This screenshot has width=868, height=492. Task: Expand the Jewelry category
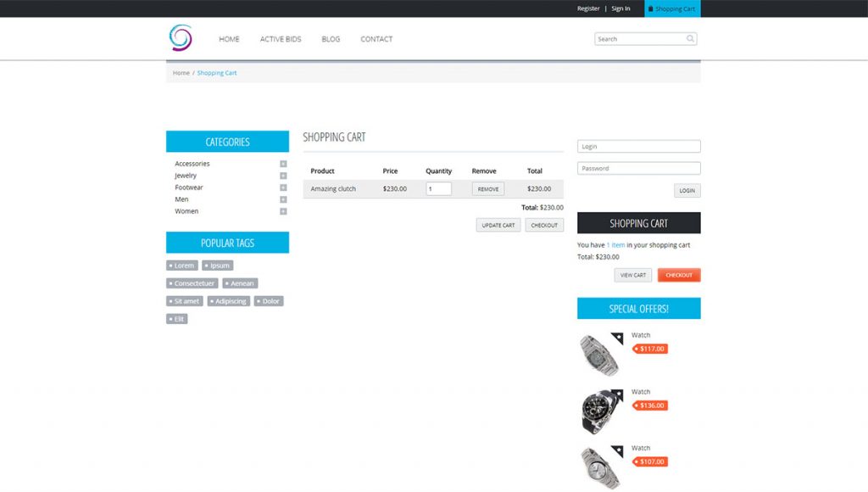(283, 176)
